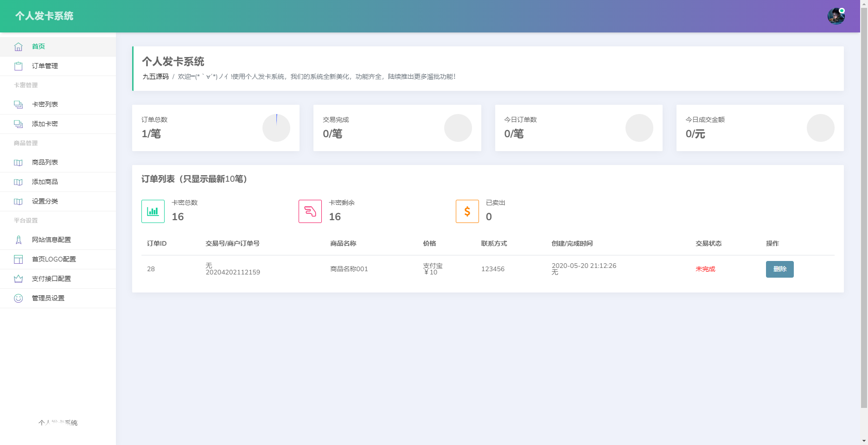This screenshot has width=868, height=445.
Task: Click the 今日成交金额 circle chart
Action: coord(820,128)
